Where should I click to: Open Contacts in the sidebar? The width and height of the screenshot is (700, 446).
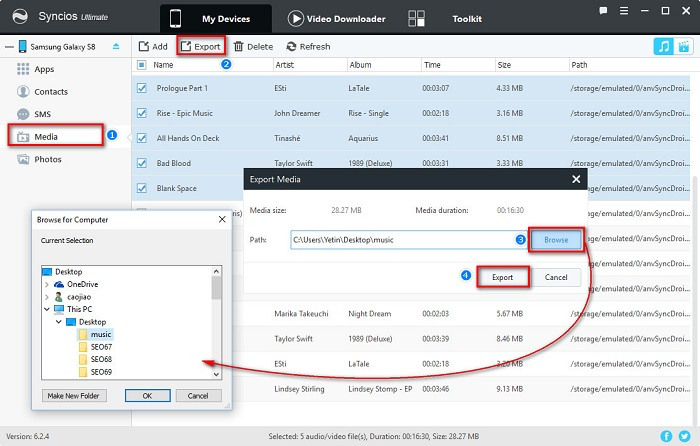[51, 92]
